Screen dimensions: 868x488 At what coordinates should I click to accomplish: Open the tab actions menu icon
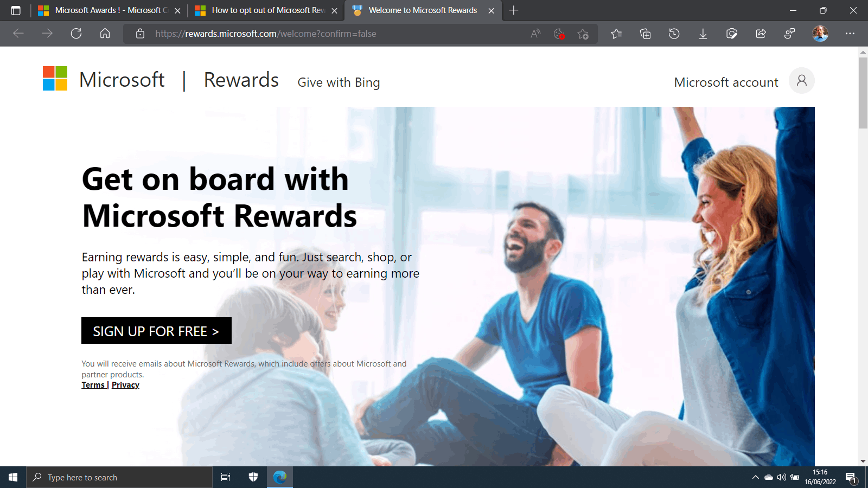coord(16,10)
